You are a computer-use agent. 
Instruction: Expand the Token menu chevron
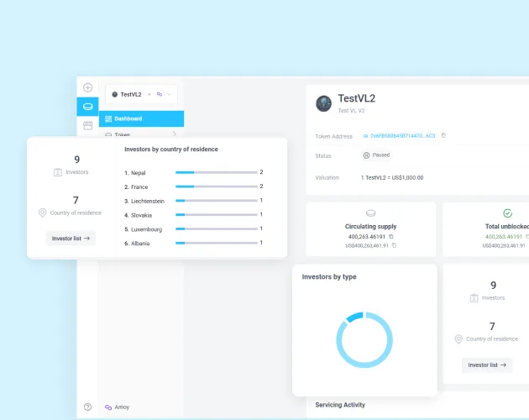click(x=175, y=134)
